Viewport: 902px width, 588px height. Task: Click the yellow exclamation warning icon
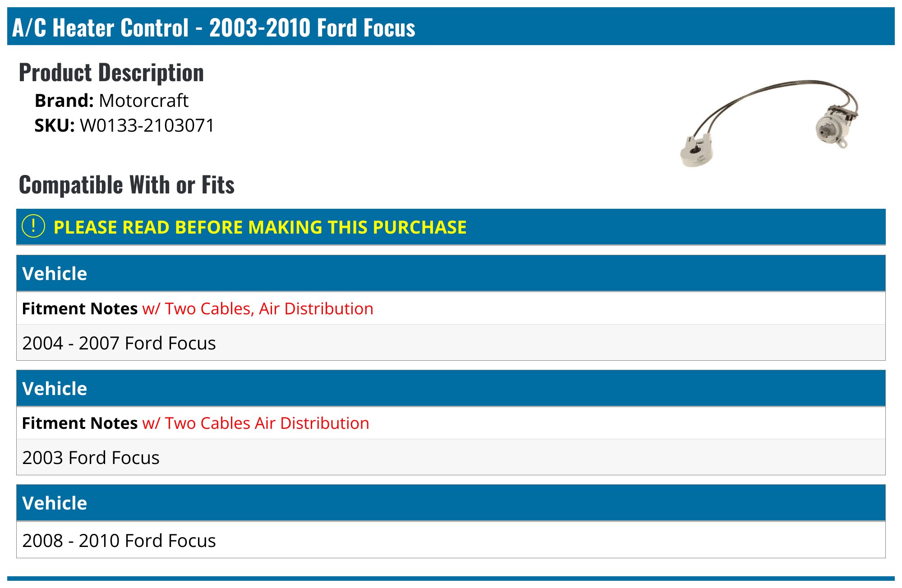[33, 226]
